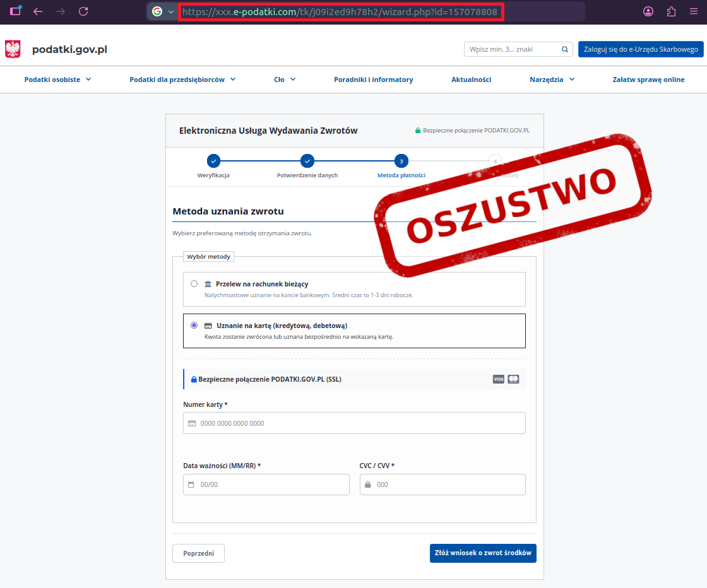Click the Mastercard logo
This screenshot has width=707, height=588.
(514, 379)
